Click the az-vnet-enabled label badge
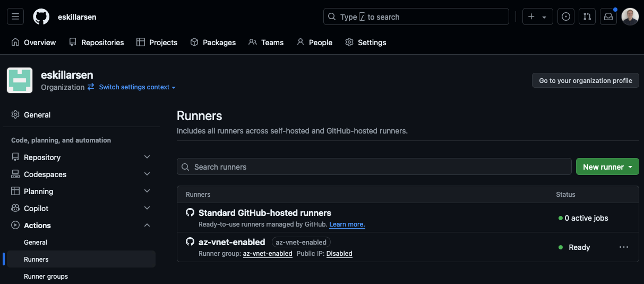Image resolution: width=644 pixels, height=284 pixels. coord(301,242)
